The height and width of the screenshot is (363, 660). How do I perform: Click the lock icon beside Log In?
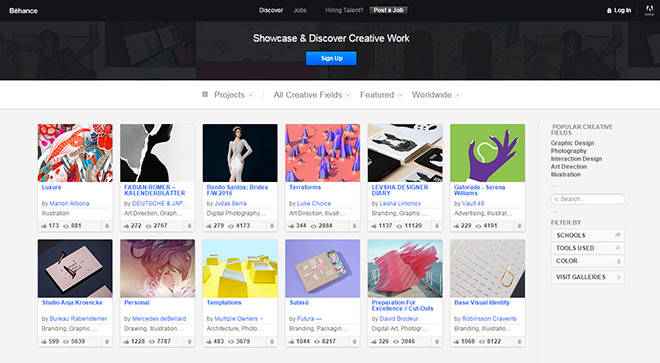[x=609, y=11]
